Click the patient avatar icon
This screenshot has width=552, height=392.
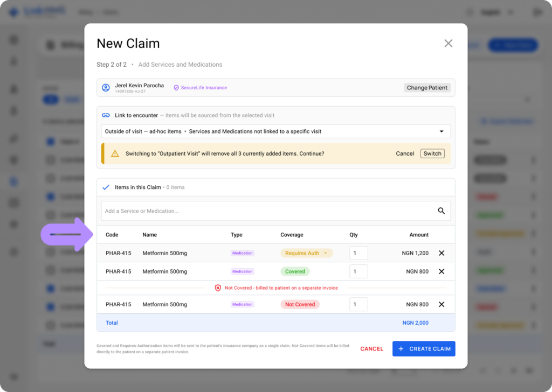106,88
